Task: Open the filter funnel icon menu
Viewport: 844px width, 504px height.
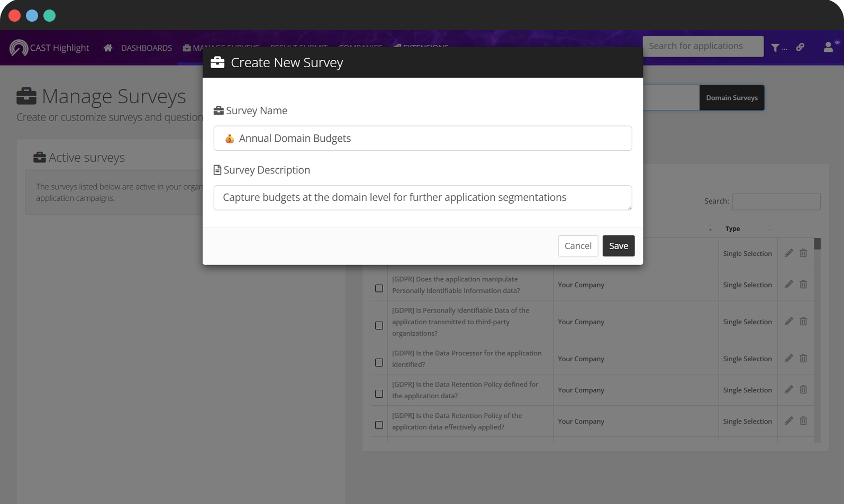Action: pos(776,48)
